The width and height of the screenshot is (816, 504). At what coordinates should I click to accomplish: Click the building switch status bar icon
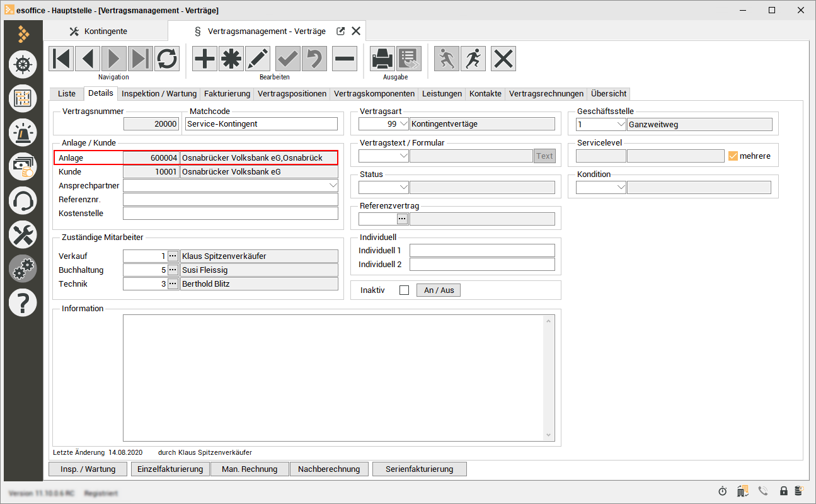point(743,491)
